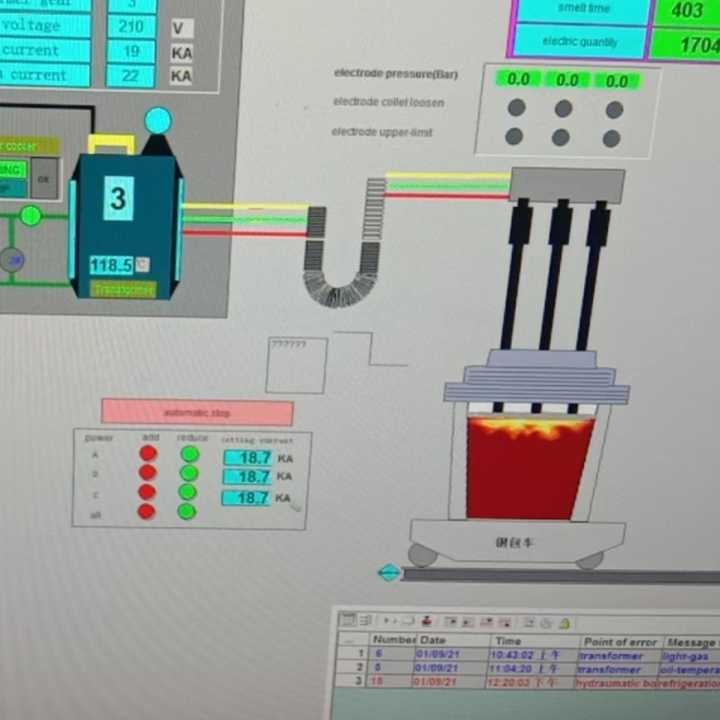The width and height of the screenshot is (720, 720).
Task: Click leftmost electrode upper-limit indicator
Action: point(514,136)
